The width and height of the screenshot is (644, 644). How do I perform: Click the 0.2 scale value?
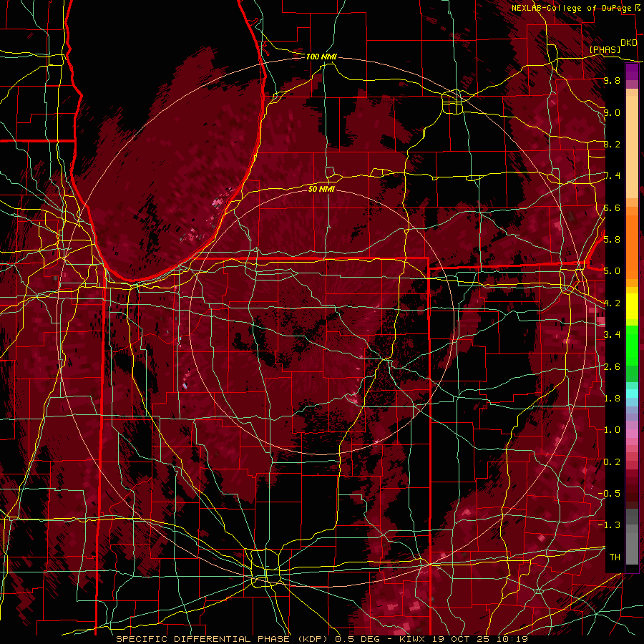(612, 462)
